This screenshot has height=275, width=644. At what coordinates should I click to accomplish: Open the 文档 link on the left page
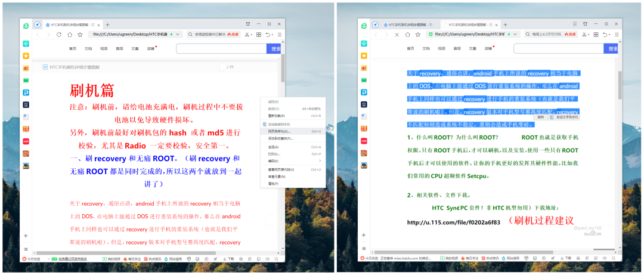pyautogui.click(x=88, y=48)
